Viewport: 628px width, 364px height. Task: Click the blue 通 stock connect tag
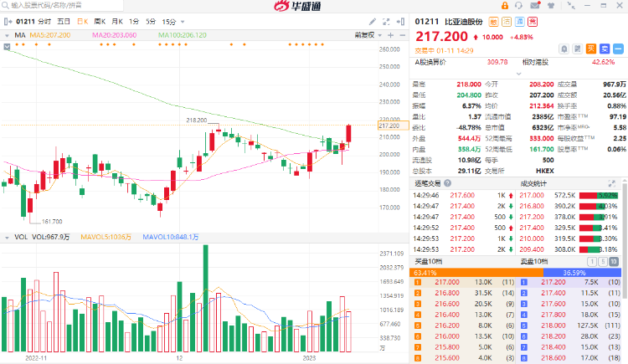pos(519,22)
